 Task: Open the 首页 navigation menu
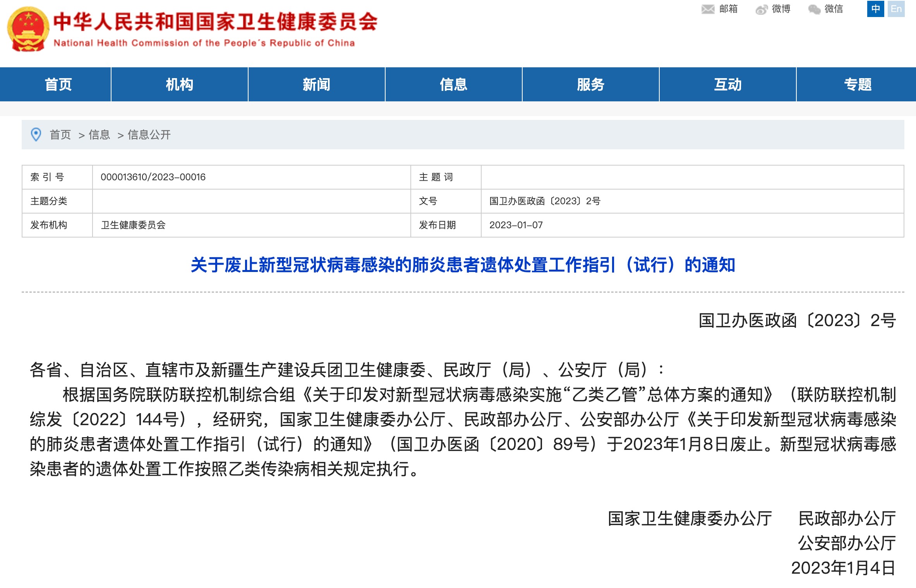[58, 84]
